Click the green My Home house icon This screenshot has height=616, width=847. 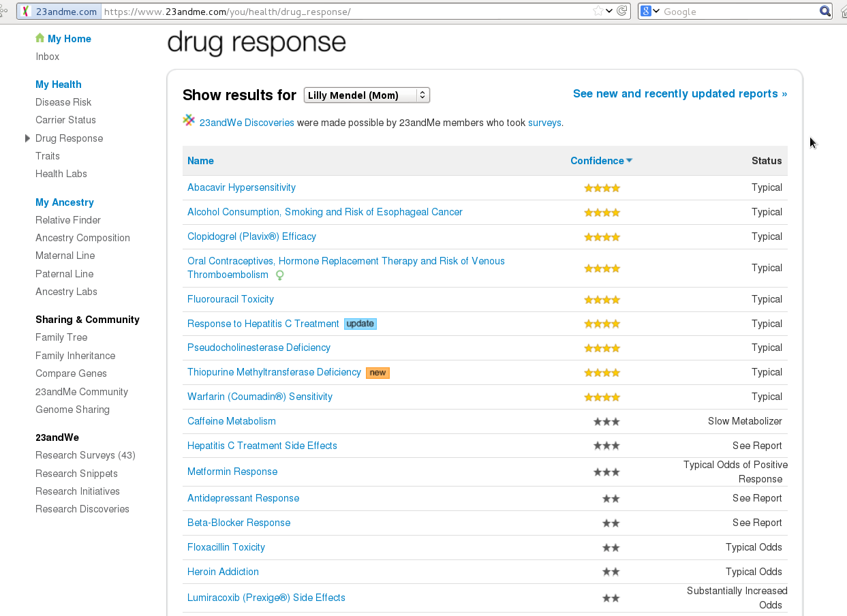coord(40,38)
